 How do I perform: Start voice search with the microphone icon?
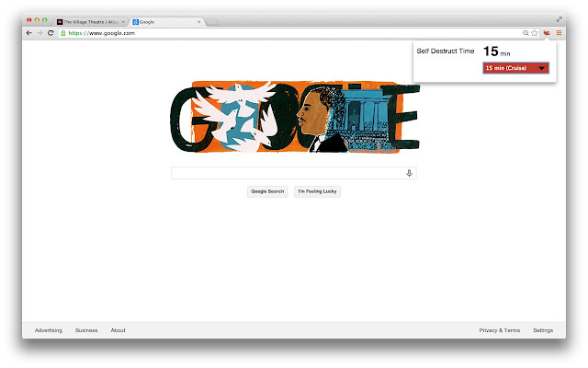tap(409, 173)
